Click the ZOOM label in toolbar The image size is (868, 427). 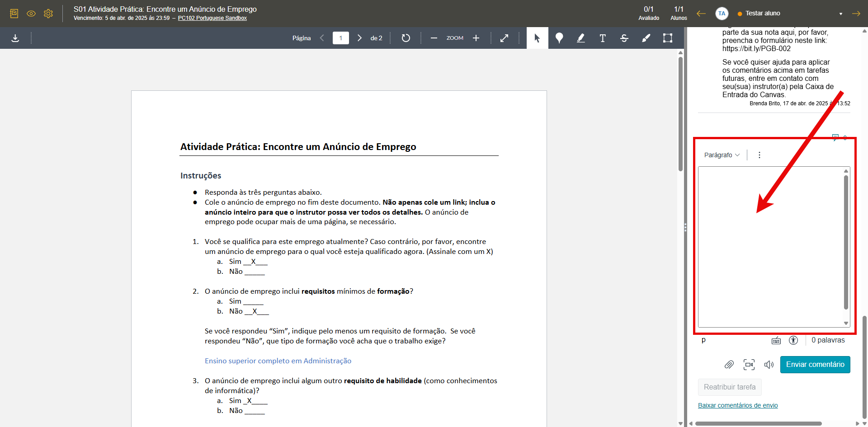(455, 38)
